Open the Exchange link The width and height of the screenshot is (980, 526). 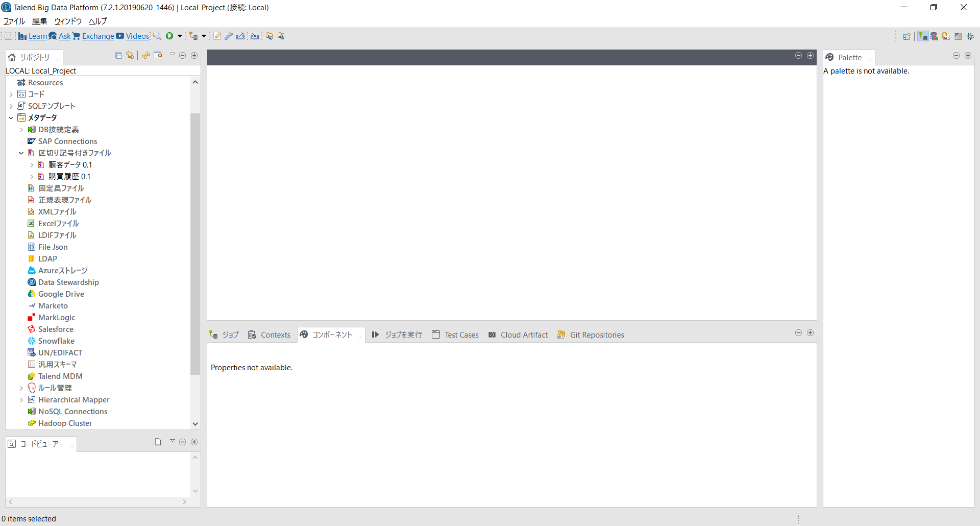tap(98, 36)
